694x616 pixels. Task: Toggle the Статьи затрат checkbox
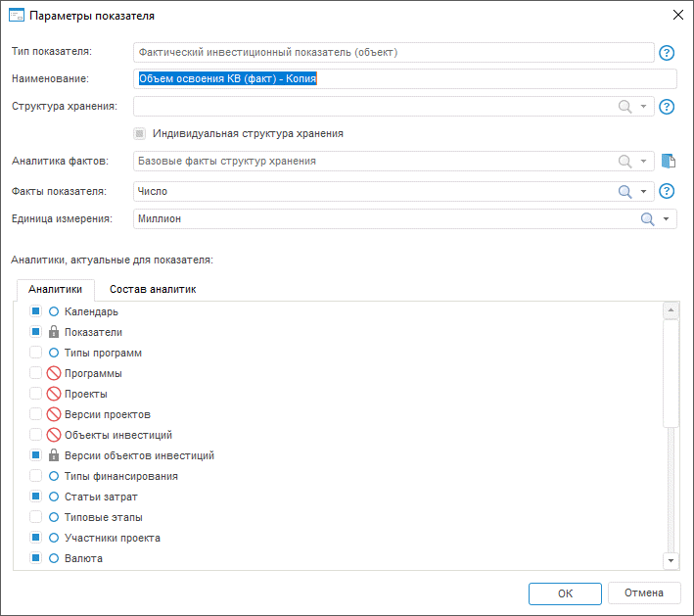[x=35, y=497]
